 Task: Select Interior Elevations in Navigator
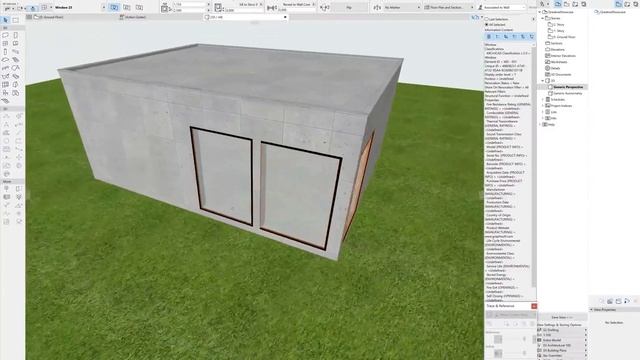click(x=560, y=56)
